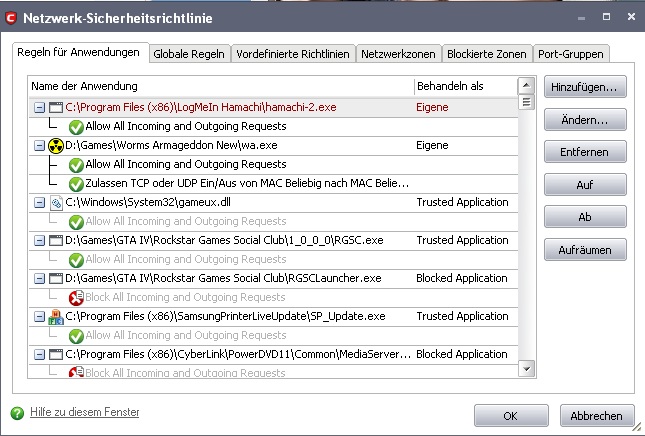
Task: Click the Ändern... button
Action: click(585, 120)
